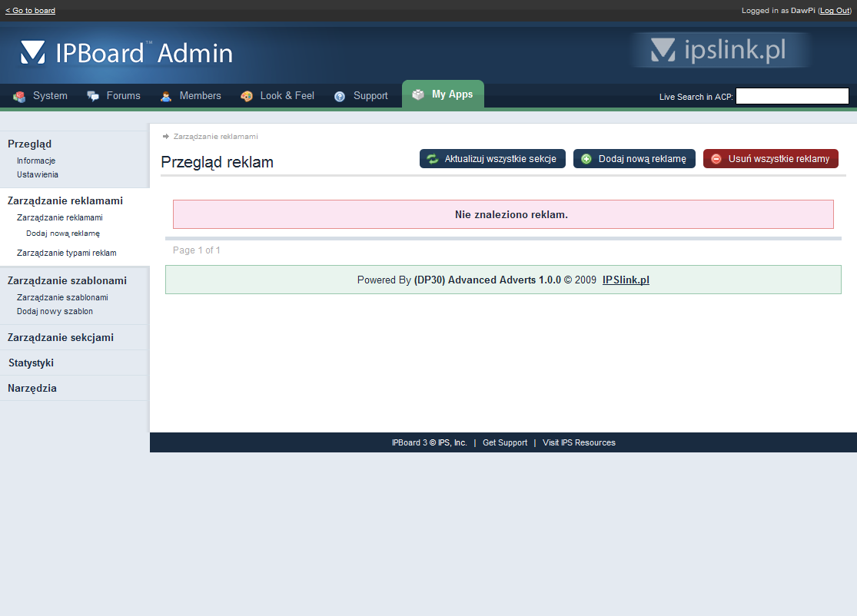Screen dimensions: 857x616
Task: Open the IPBoard Admin logo
Action: [x=127, y=52]
